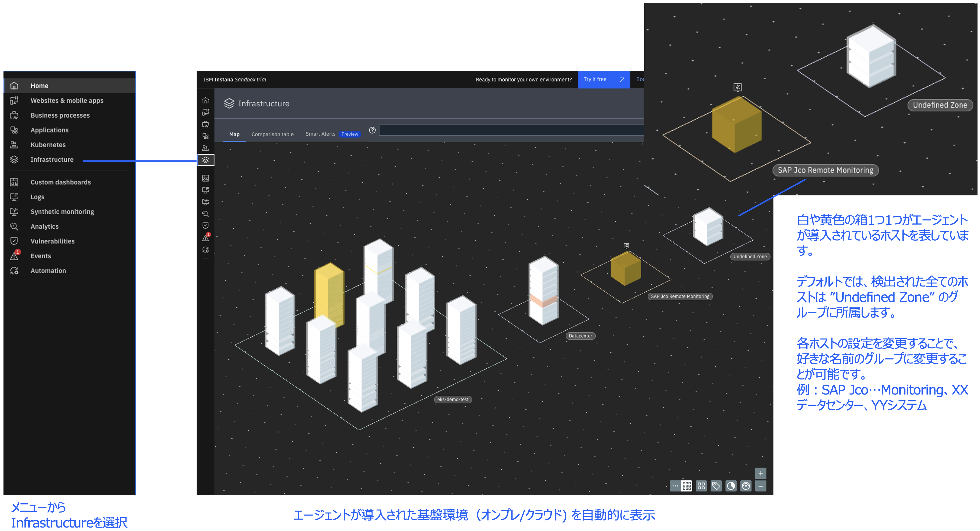This screenshot has height=531, width=980.
Task: Select the four-squares grouping icon in map toolbar
Action: [x=701, y=486]
